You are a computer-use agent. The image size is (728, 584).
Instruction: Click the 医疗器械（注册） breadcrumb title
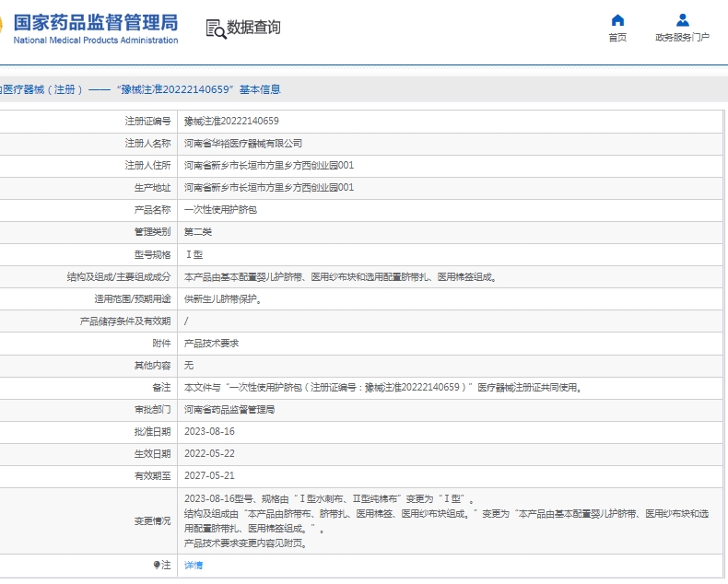click(x=42, y=89)
